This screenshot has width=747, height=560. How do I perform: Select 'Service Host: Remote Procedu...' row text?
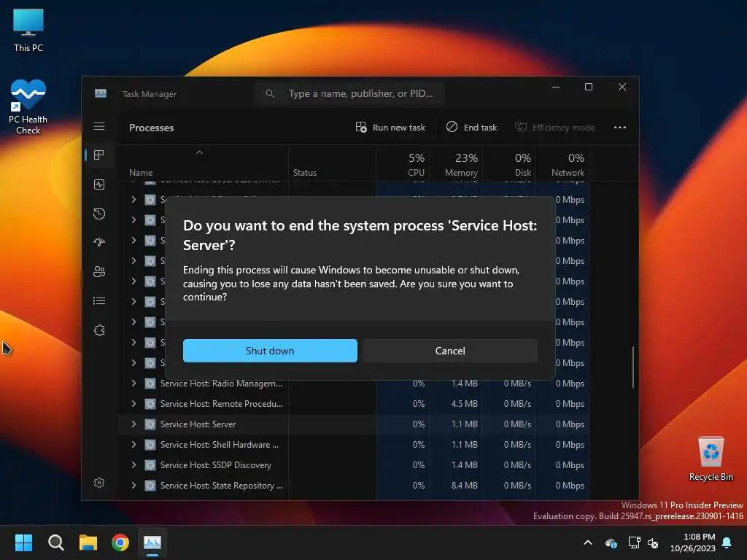pos(222,404)
